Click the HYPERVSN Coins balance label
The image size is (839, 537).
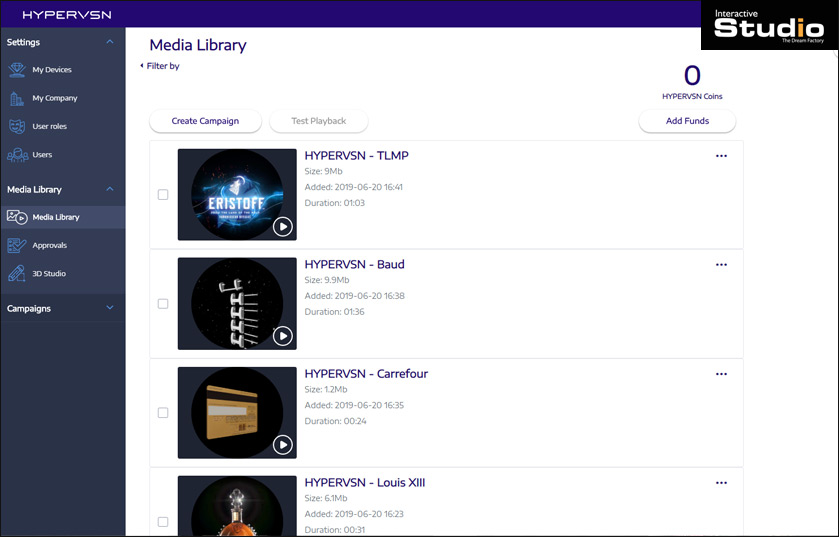coord(692,96)
